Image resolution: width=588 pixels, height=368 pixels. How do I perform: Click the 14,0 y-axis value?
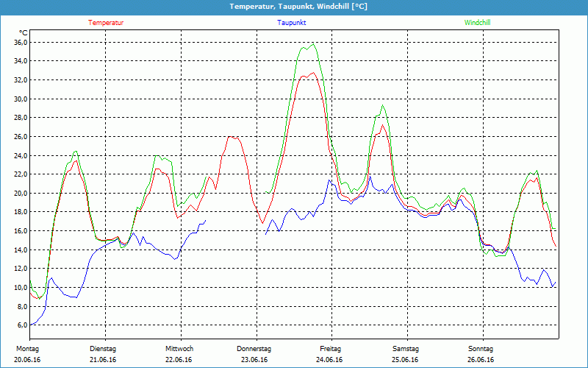[x=21, y=250]
